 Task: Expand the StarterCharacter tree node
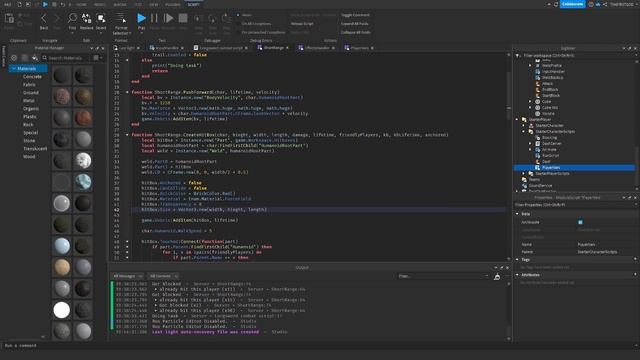coord(524,126)
